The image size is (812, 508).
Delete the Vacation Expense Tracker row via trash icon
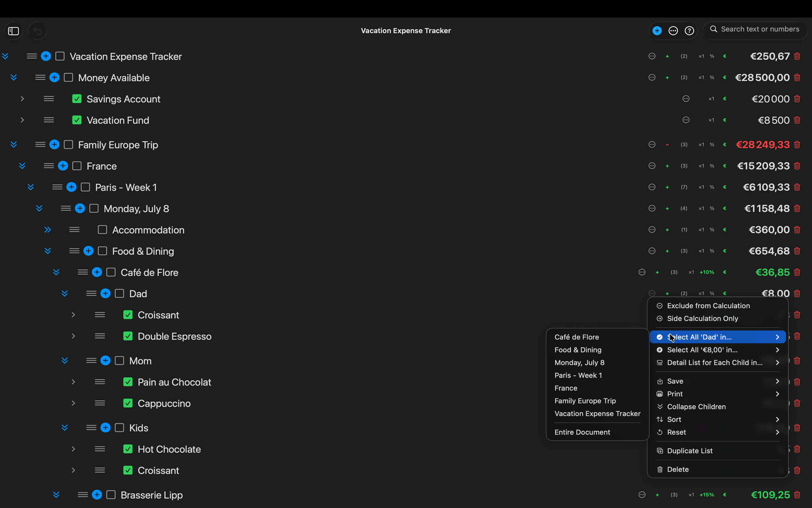point(797,56)
